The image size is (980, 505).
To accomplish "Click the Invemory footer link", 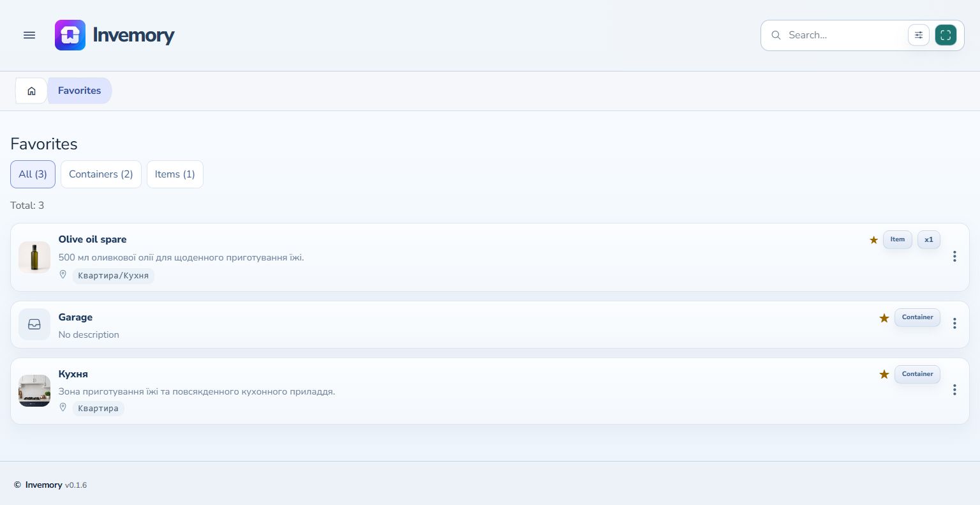I will 44,485.
